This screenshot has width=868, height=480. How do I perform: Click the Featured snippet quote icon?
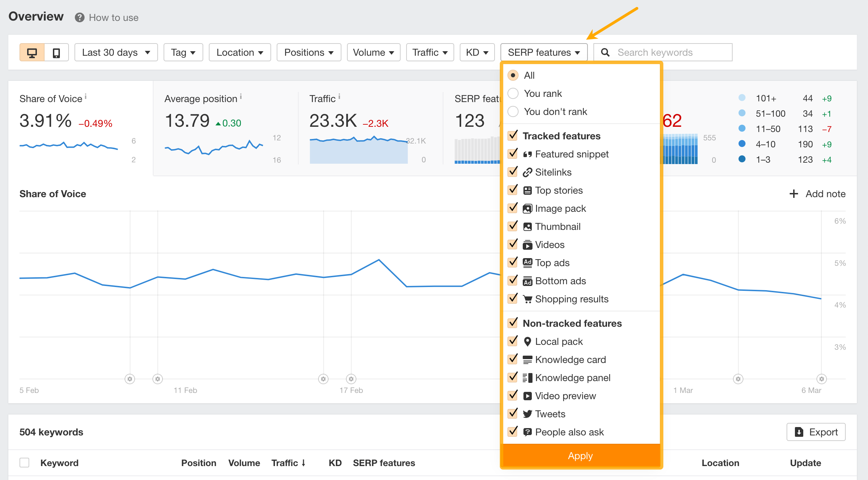pyautogui.click(x=528, y=154)
